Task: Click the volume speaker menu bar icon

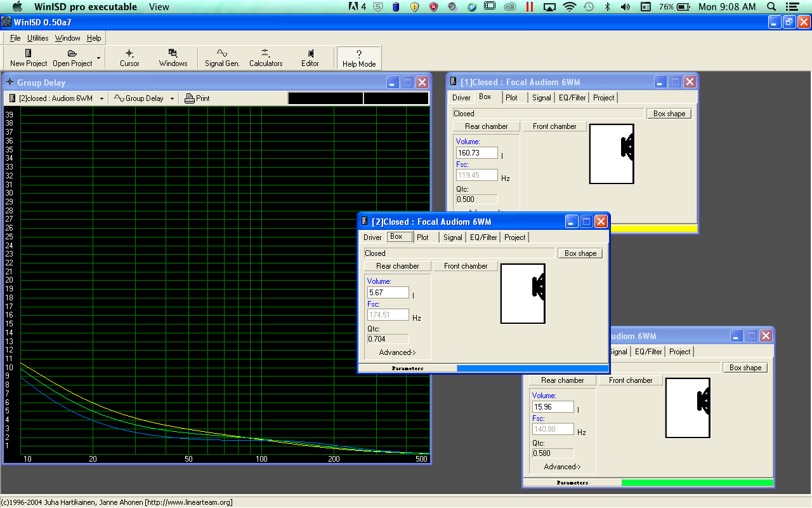Action: tap(625, 7)
